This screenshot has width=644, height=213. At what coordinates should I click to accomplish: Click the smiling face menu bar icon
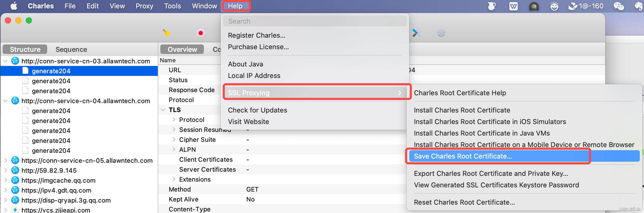point(554,6)
